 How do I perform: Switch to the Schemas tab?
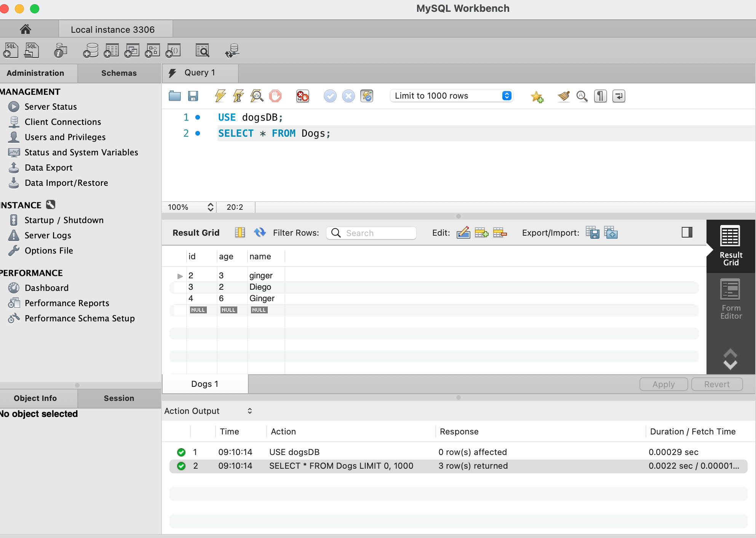click(119, 73)
